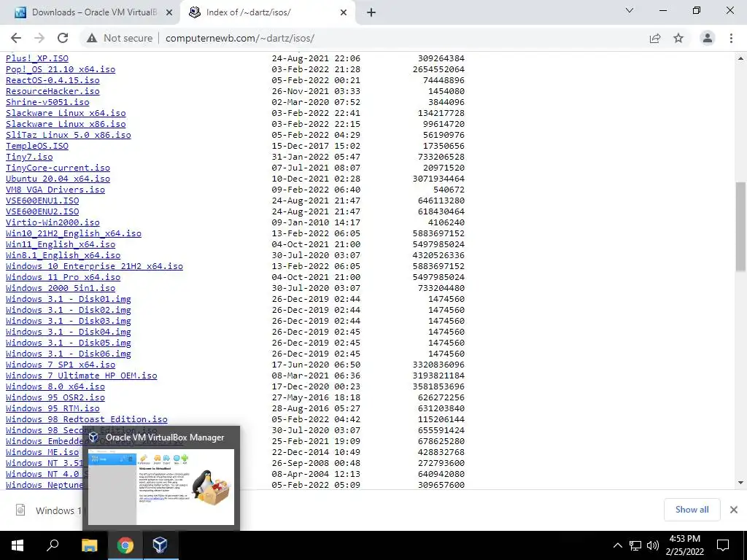
Task: Download Windows_10_Enterprise_21H2_x64.iso
Action: coord(94,266)
